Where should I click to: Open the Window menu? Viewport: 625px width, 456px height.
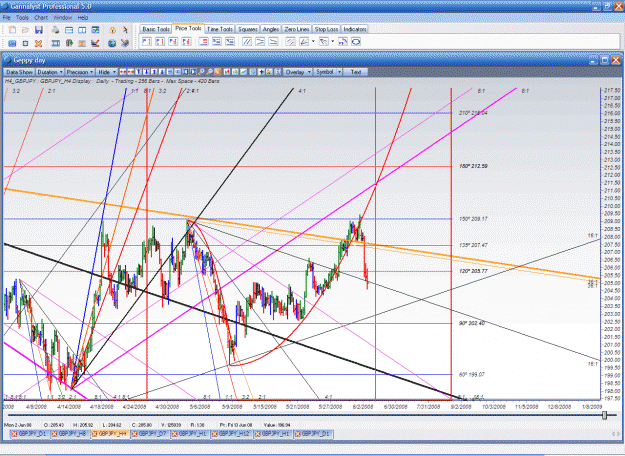coord(63,18)
